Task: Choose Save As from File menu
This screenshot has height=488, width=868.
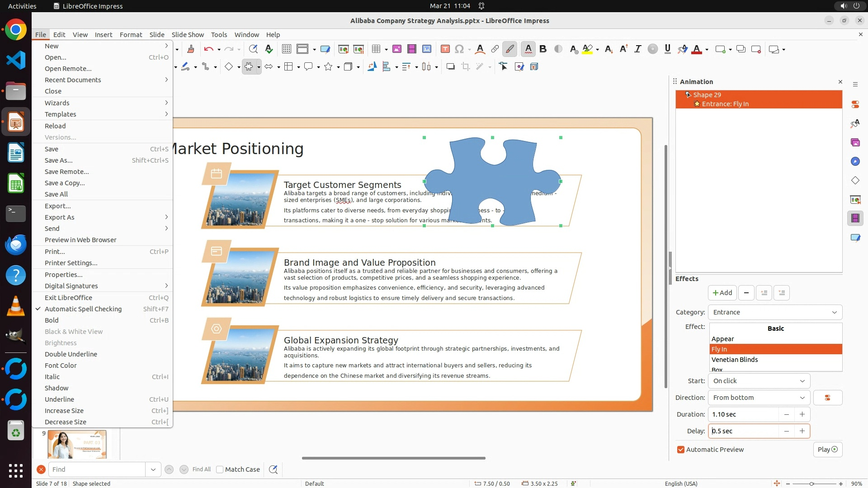Action: coord(58,160)
